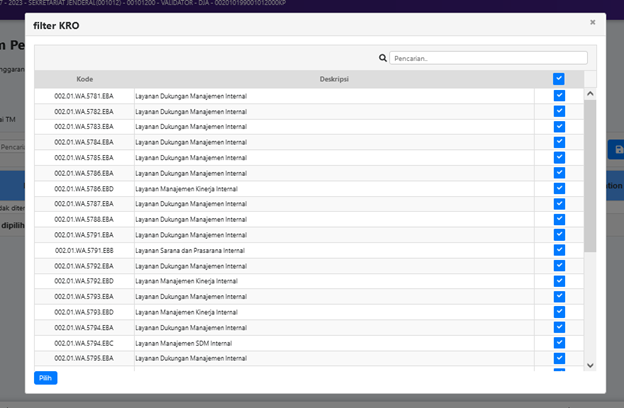Toggle checkbox for 002.01.WA.5791.EBB

[x=559, y=250]
